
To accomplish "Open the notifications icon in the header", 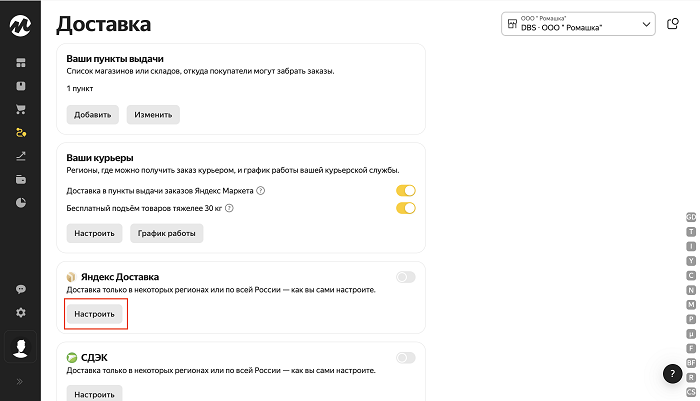I will [673, 24].
